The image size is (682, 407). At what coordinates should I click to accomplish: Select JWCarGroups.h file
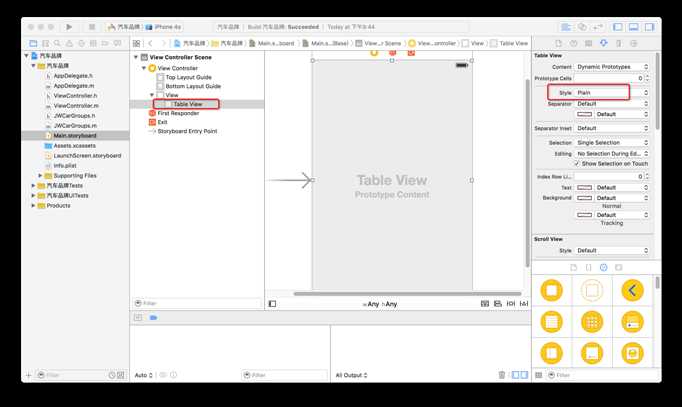pos(75,116)
